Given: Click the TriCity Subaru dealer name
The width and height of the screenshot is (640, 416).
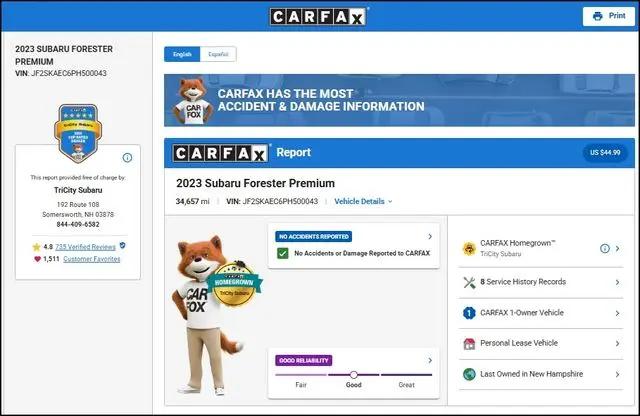Looking at the screenshot, I should (x=78, y=190).
